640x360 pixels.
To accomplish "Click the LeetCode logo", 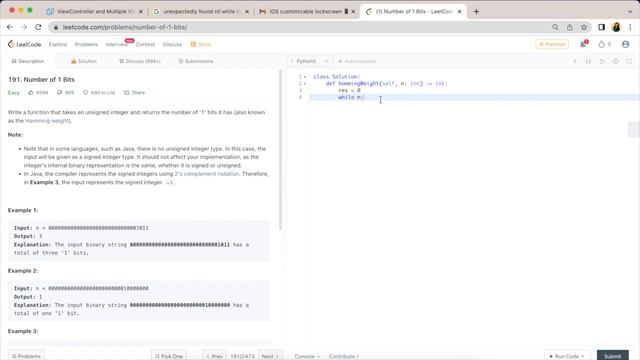I will (x=25, y=44).
